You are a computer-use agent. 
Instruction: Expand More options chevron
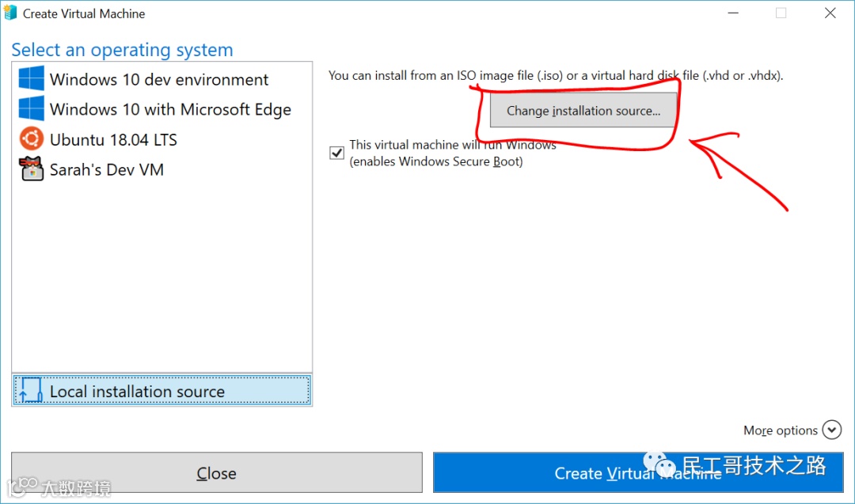pos(831,430)
